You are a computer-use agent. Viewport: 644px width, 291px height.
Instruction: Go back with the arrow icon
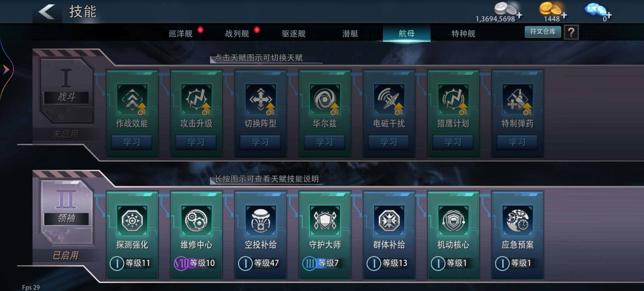(x=47, y=12)
